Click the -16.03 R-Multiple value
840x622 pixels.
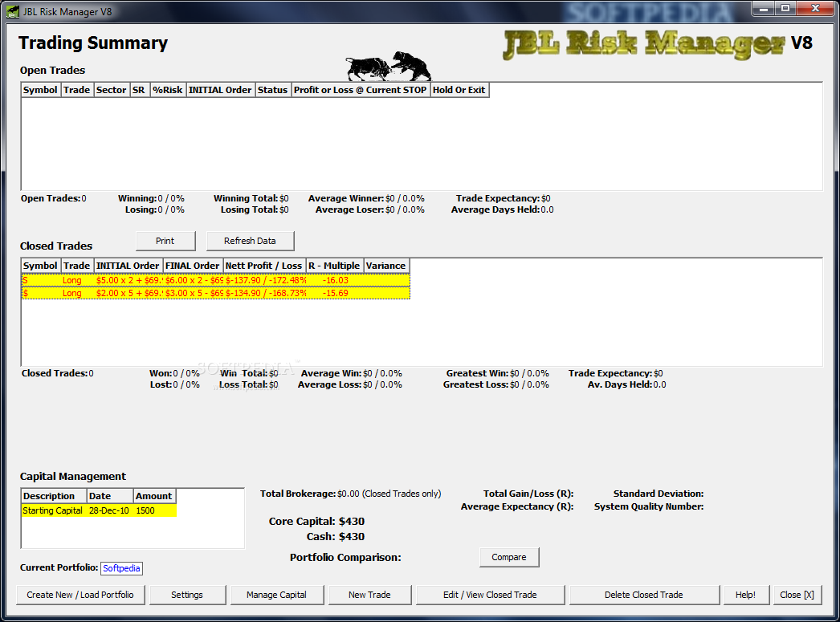click(x=336, y=280)
